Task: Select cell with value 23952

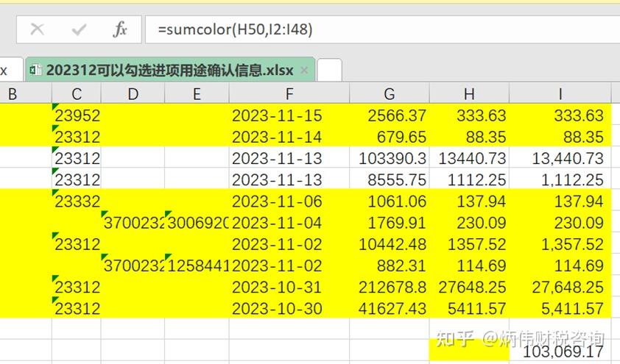Action: coord(77,115)
